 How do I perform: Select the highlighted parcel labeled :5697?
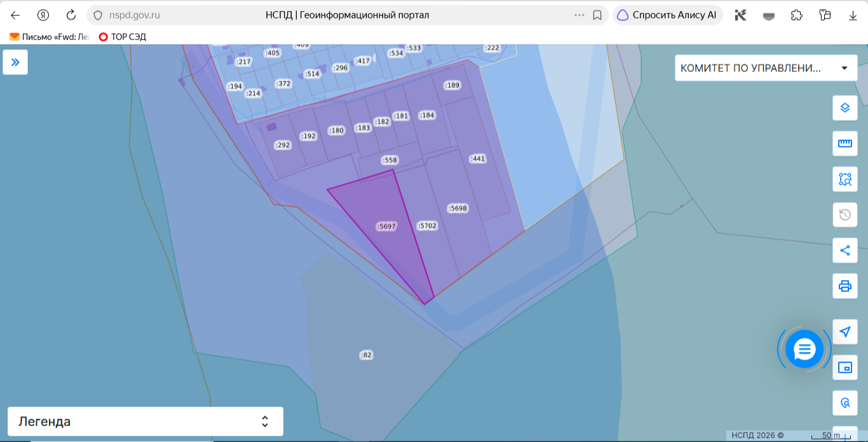click(386, 226)
